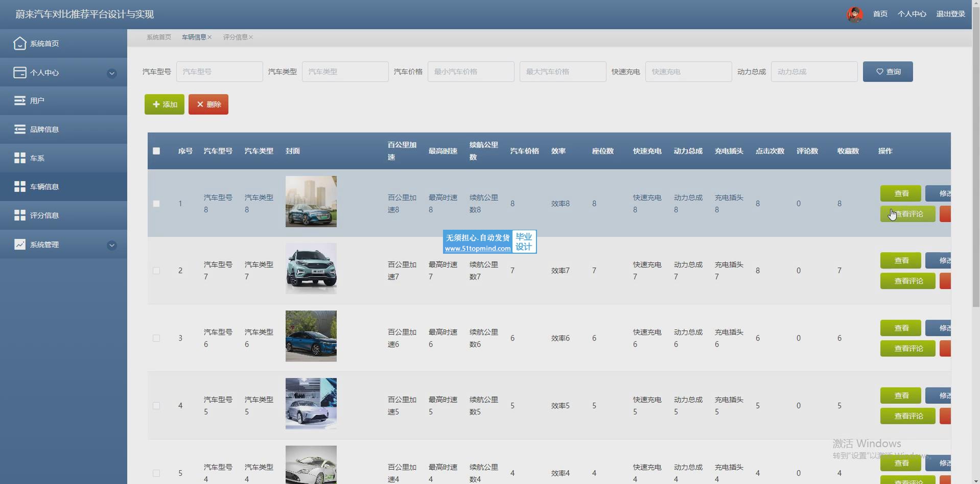Click the green 添加 button
Image resolution: width=980 pixels, height=484 pixels.
coord(165,104)
